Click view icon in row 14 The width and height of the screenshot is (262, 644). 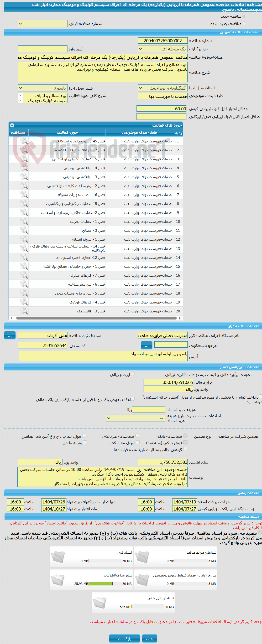pos(24,257)
